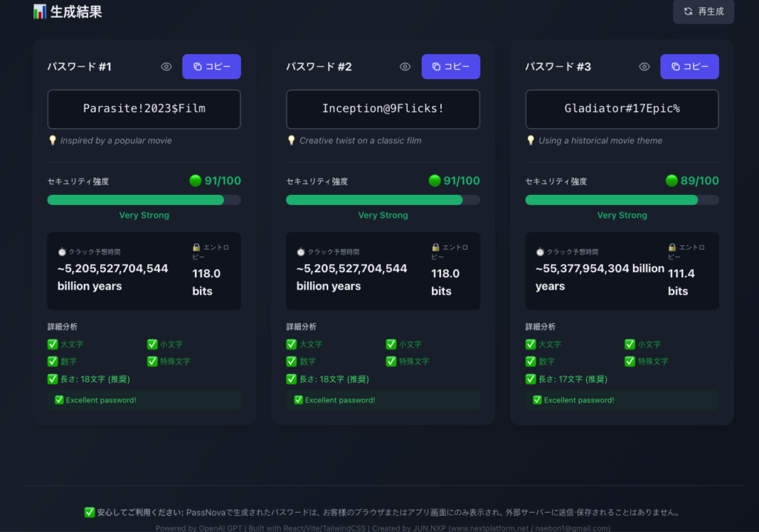Click the 再生成 regenerate button
The width and height of the screenshot is (759, 532).
coord(703,11)
